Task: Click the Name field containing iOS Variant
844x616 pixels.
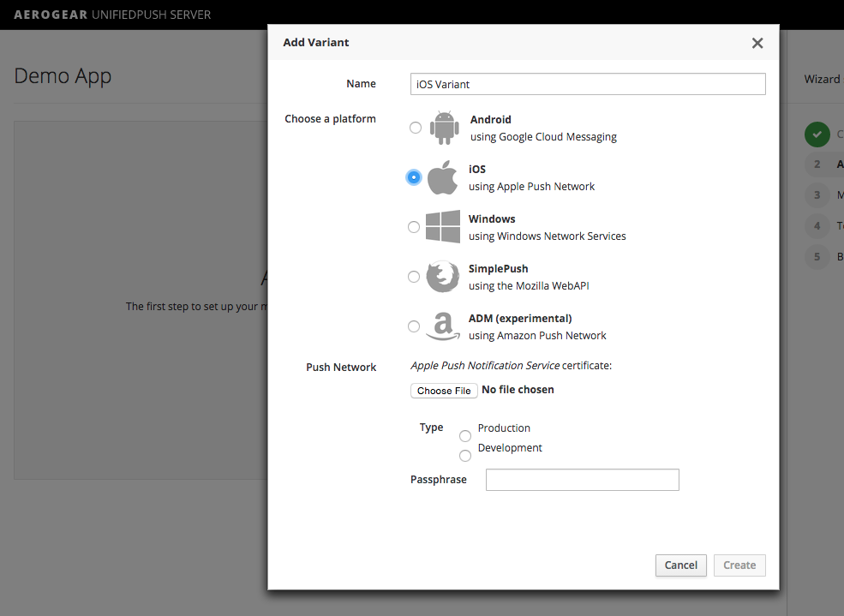Action: coord(587,84)
